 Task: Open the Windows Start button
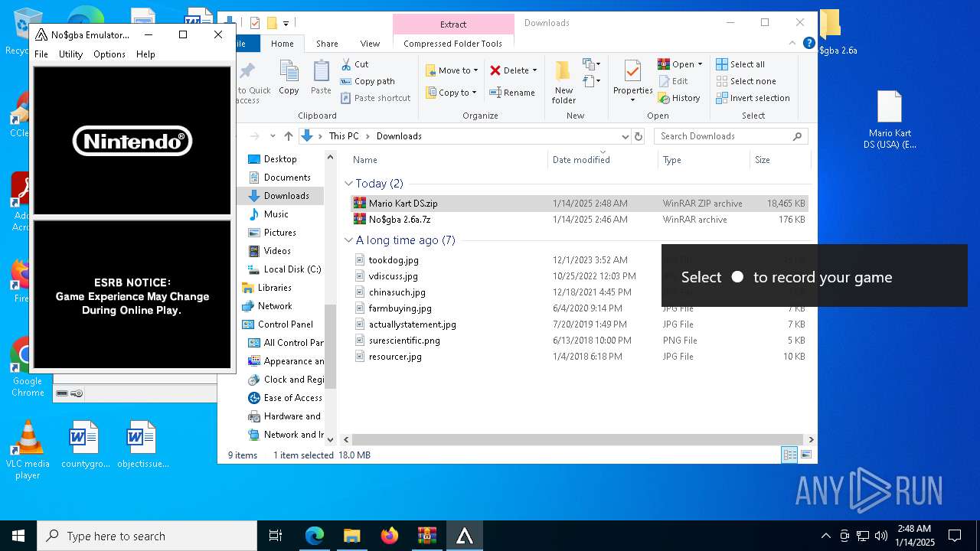click(x=18, y=536)
